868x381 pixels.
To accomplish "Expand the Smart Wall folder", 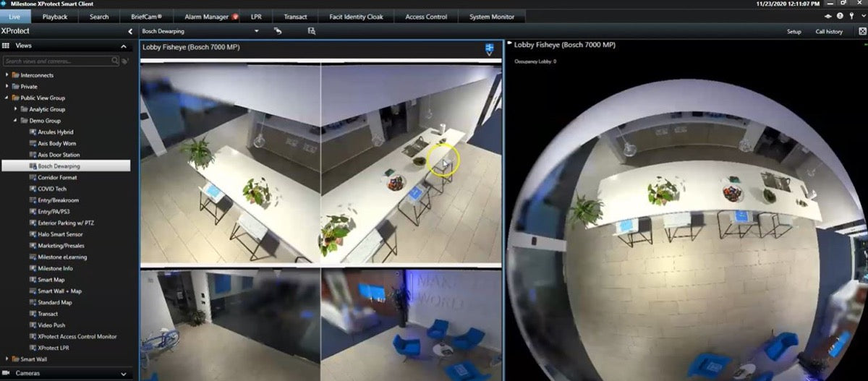I will (7, 359).
